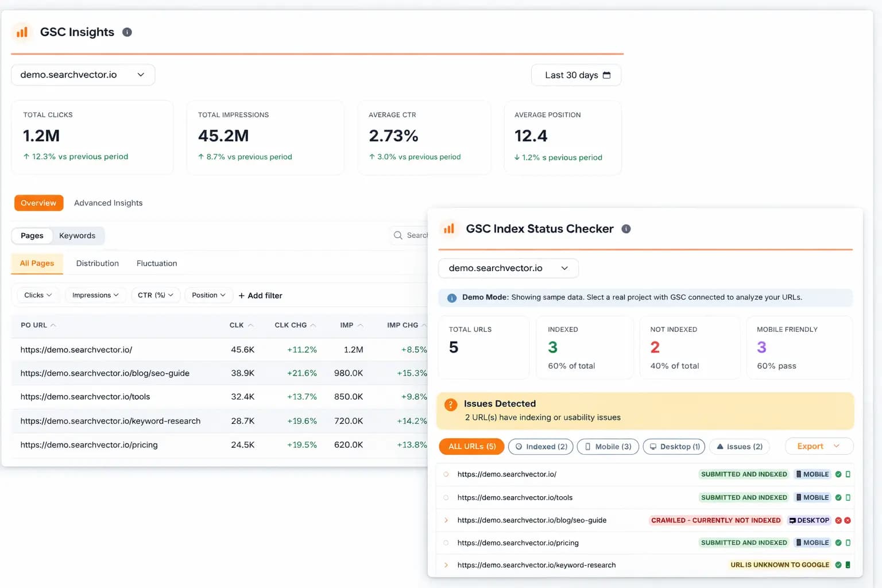Open the Position filter dropdown

(x=208, y=295)
